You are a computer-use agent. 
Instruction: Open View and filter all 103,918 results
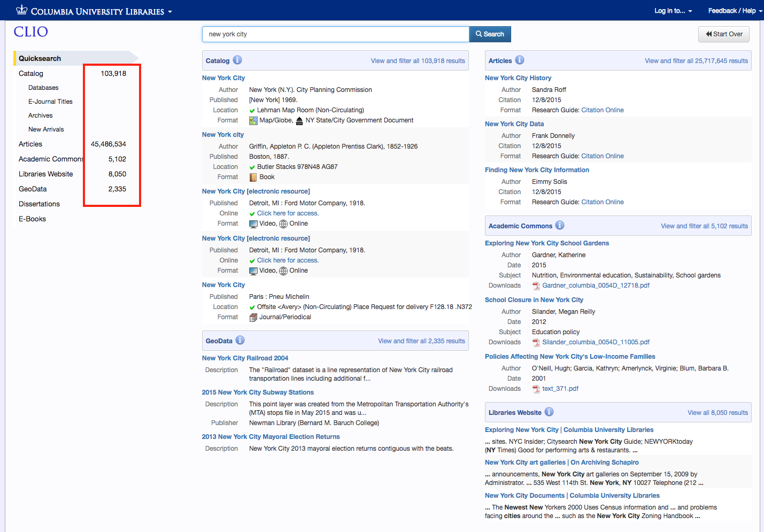click(418, 61)
